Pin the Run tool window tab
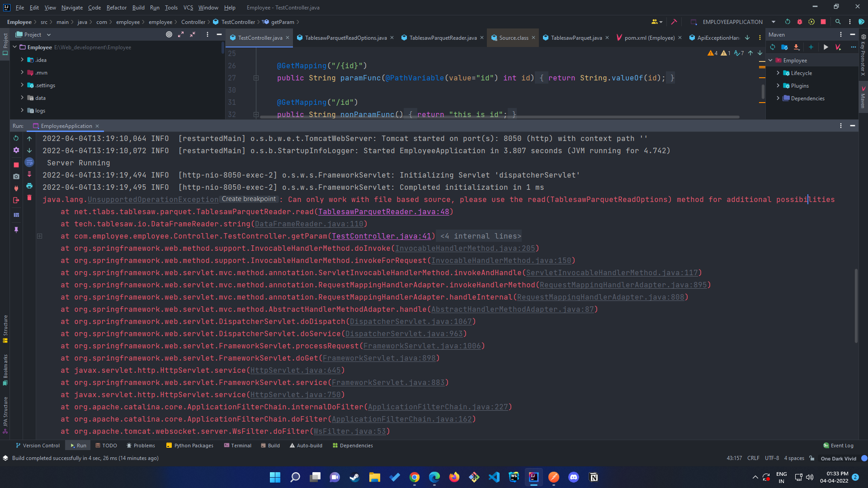Viewport: 868px width, 488px height. pyautogui.click(x=16, y=230)
